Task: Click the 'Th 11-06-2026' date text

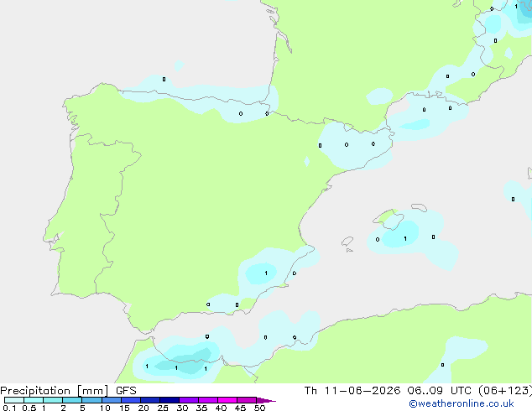Action: coord(352,391)
